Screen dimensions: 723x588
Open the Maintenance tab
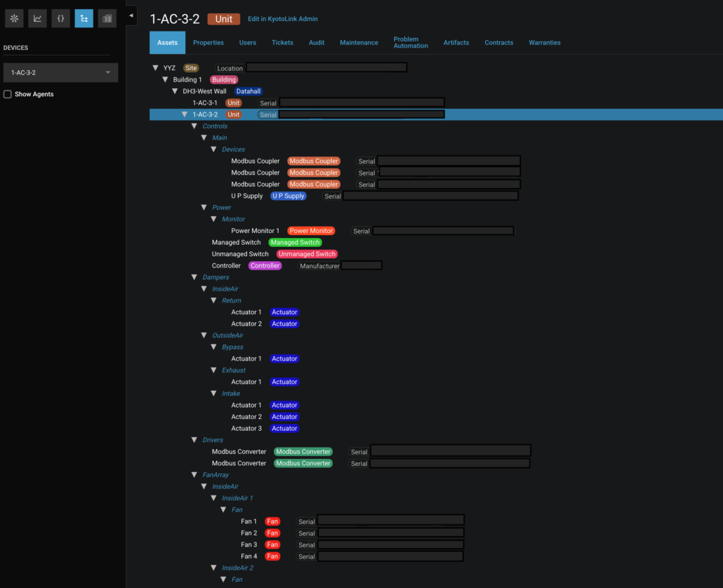(359, 42)
